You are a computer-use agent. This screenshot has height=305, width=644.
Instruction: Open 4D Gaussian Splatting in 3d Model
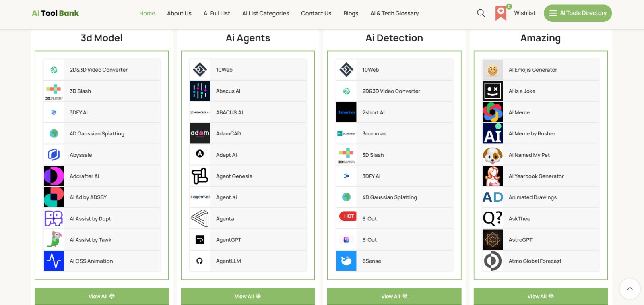click(x=102, y=133)
